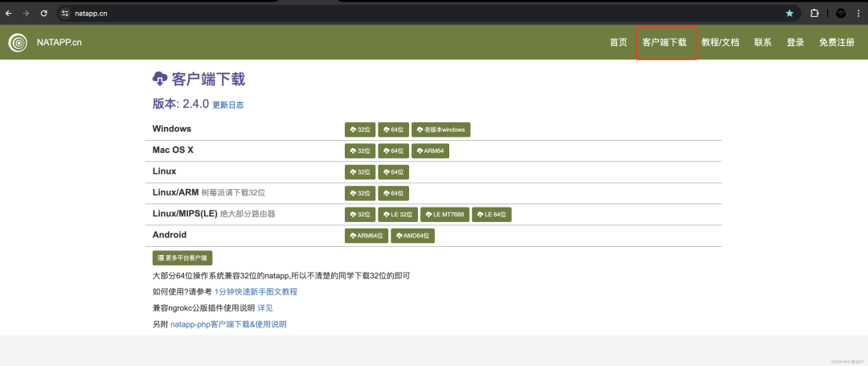Click 更多平台客户端 button
Screen dimensions: 868x366
tap(182, 258)
